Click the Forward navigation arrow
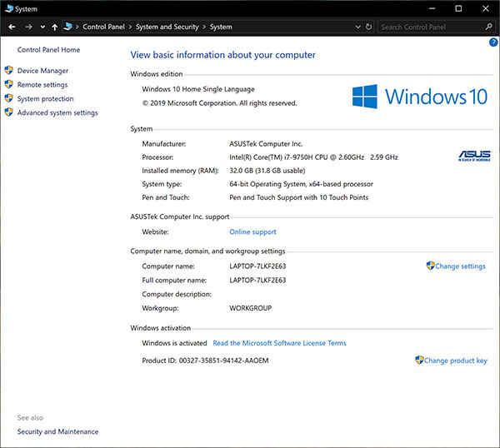The width and height of the screenshot is (500, 448). pos(28,27)
